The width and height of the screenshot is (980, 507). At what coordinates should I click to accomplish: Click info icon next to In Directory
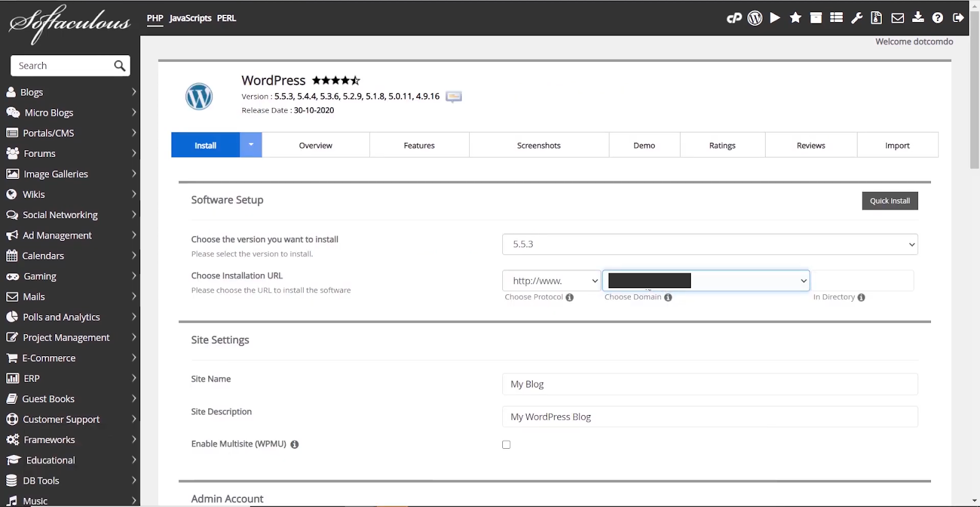click(x=861, y=297)
